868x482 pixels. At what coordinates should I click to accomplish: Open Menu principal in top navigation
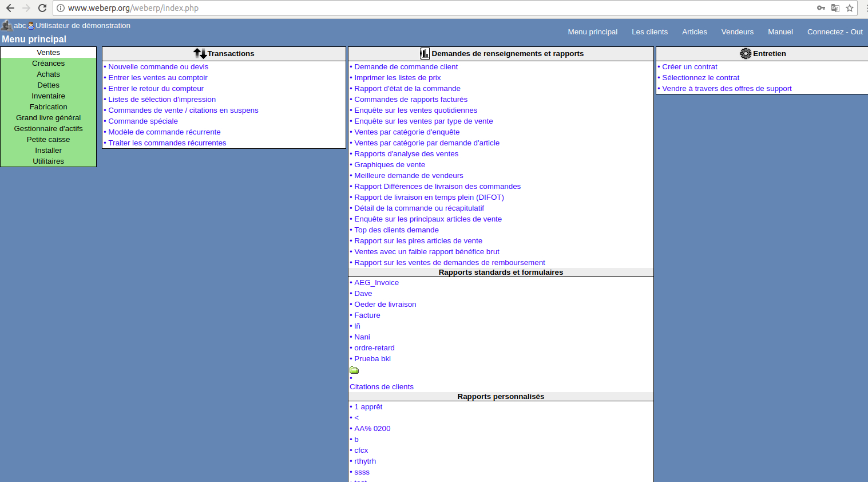(x=593, y=31)
